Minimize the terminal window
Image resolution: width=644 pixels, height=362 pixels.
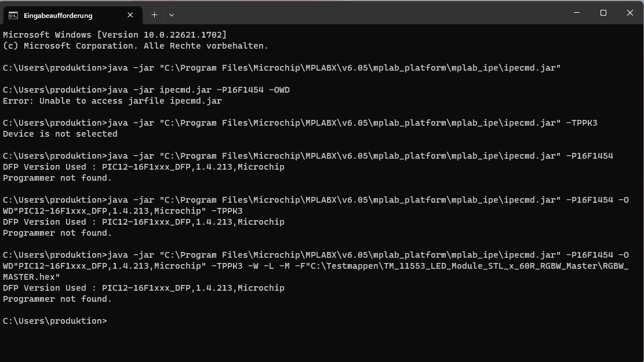click(576, 13)
